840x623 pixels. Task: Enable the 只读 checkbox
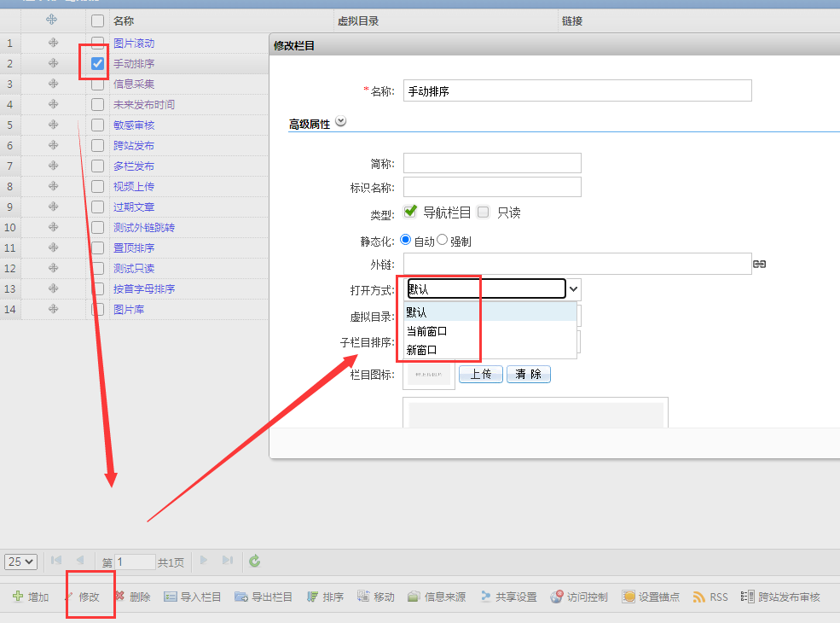click(x=484, y=212)
